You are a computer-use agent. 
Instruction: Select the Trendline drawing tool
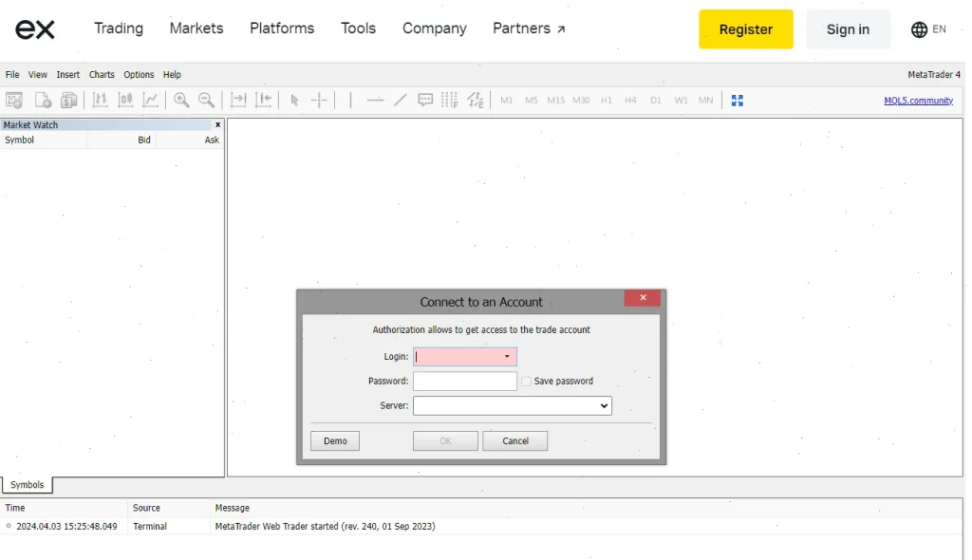401,100
